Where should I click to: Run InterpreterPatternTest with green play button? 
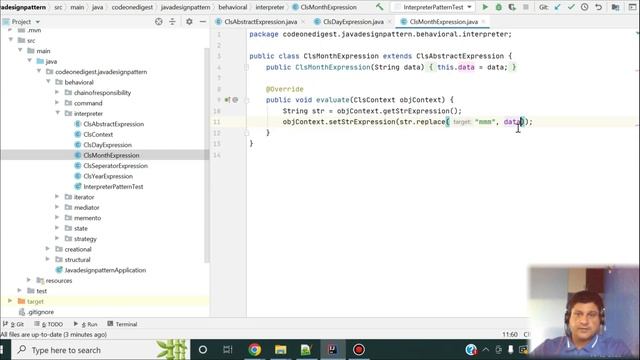pyautogui.click(x=485, y=7)
